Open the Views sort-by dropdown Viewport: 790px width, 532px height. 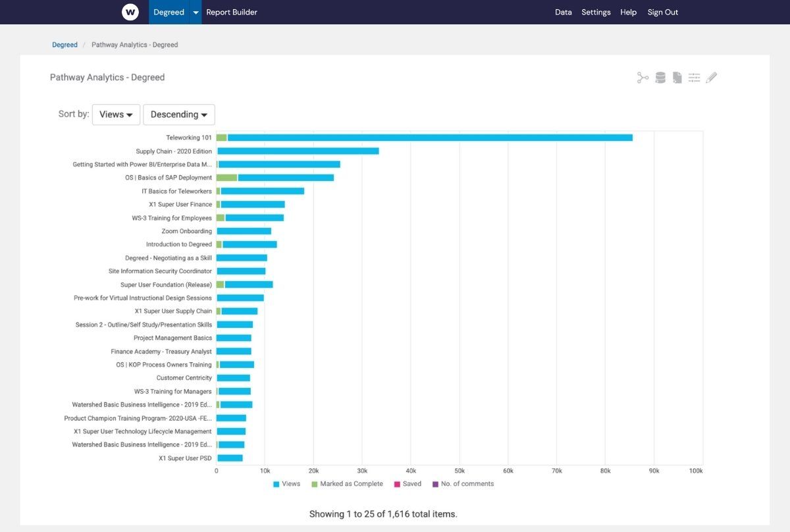click(x=116, y=115)
